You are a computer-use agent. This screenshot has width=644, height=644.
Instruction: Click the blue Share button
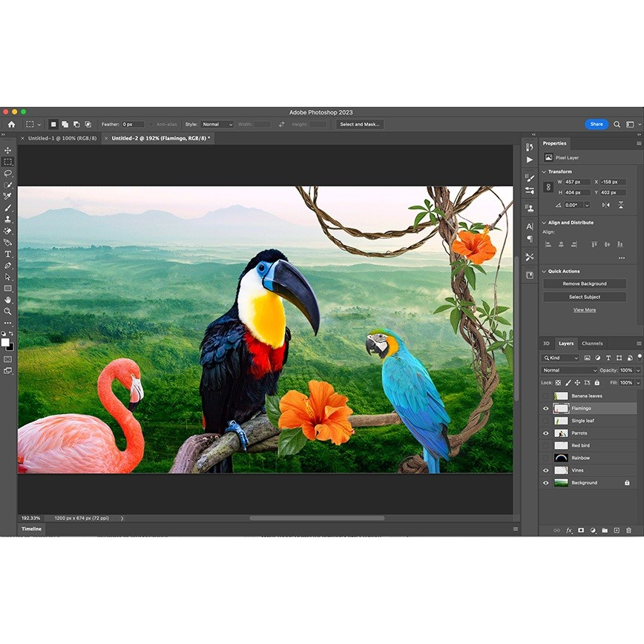pyautogui.click(x=597, y=124)
